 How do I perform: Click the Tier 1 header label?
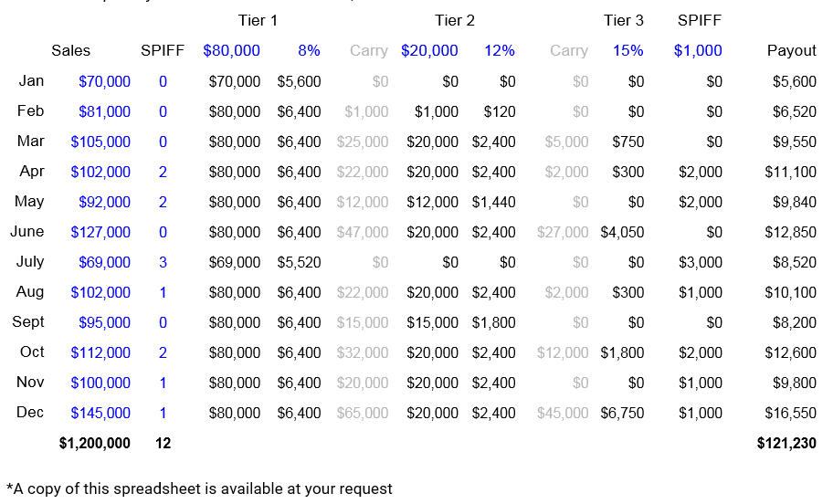(x=258, y=20)
